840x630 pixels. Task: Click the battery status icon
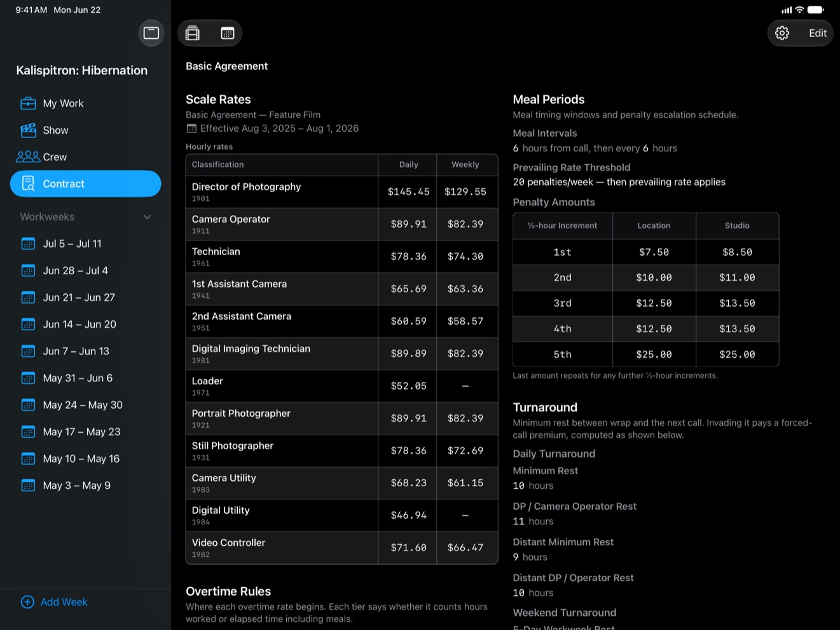pos(816,10)
